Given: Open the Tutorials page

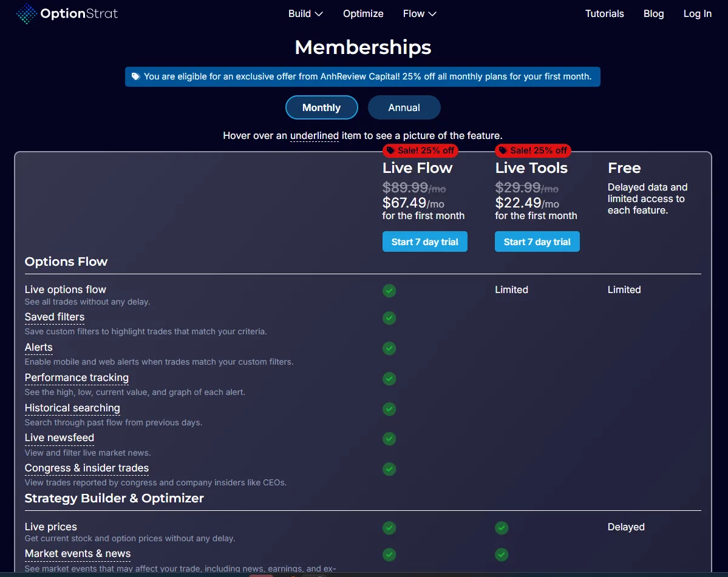Looking at the screenshot, I should (x=604, y=13).
